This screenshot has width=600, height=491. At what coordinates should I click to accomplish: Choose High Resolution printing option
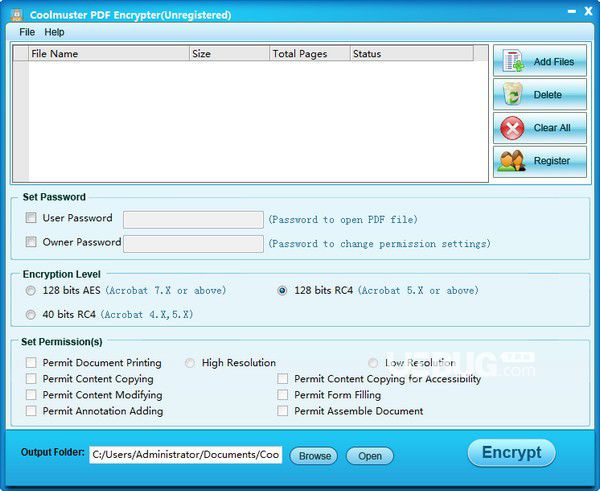coord(190,363)
